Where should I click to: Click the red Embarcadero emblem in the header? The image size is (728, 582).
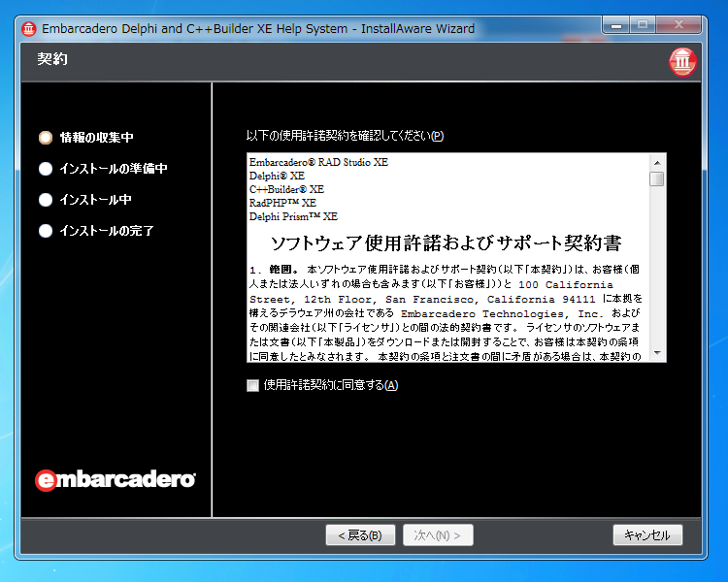tap(682, 62)
